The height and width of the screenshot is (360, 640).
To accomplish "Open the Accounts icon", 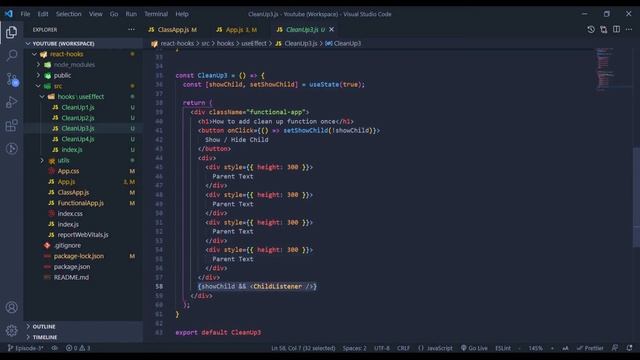I will [11, 307].
